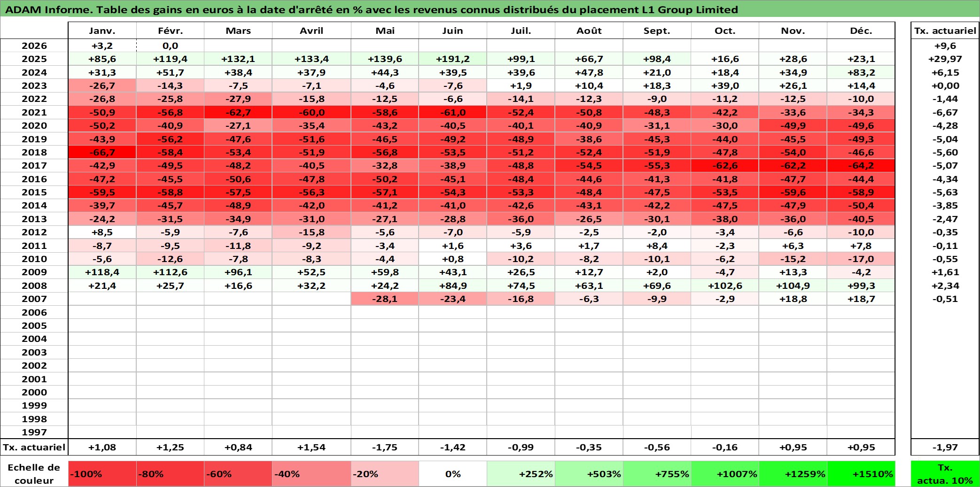The width and height of the screenshot is (980, 487).
Task: Click the +29,97 actuarial rate for 2025
Action: coord(945,59)
